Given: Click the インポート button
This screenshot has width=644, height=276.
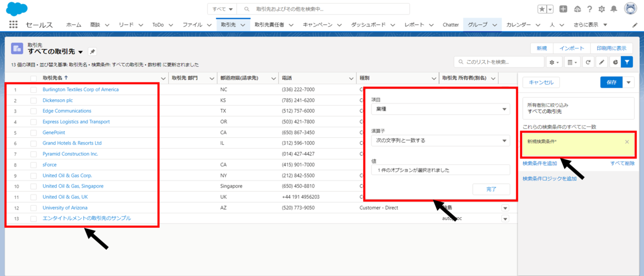Looking at the screenshot, I should (x=572, y=48).
